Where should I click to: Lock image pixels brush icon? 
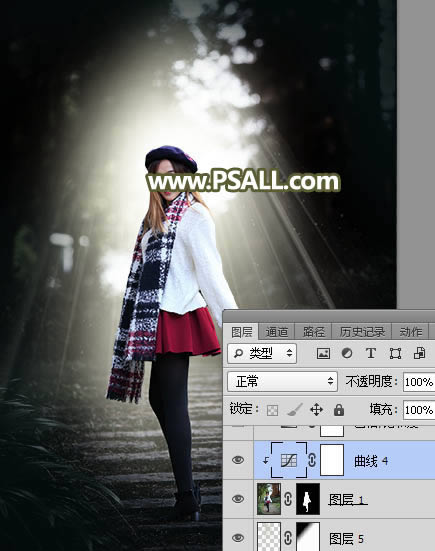tap(294, 410)
